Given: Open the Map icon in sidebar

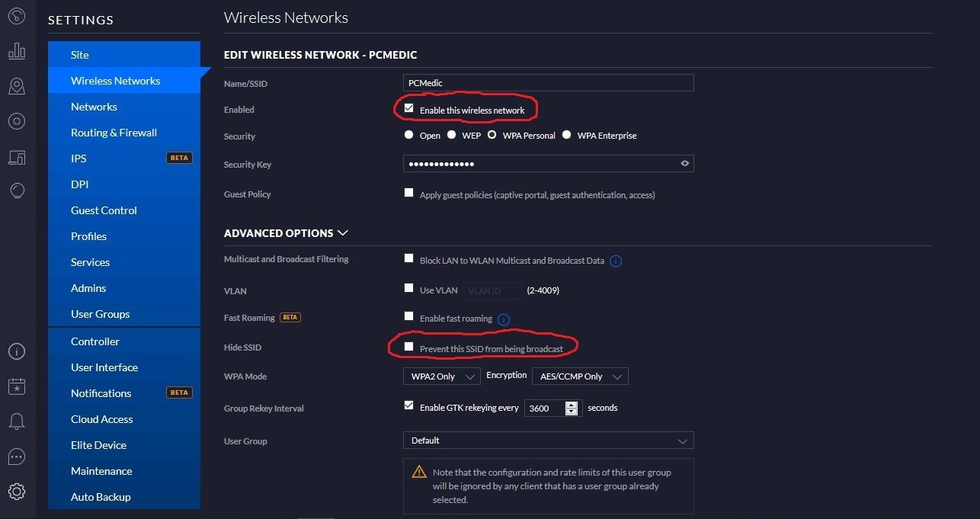Looking at the screenshot, I should (x=17, y=86).
